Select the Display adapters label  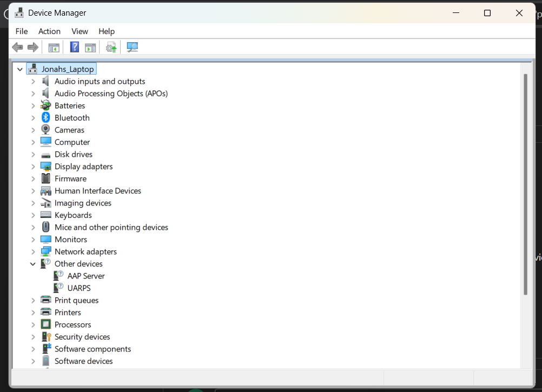pos(84,167)
